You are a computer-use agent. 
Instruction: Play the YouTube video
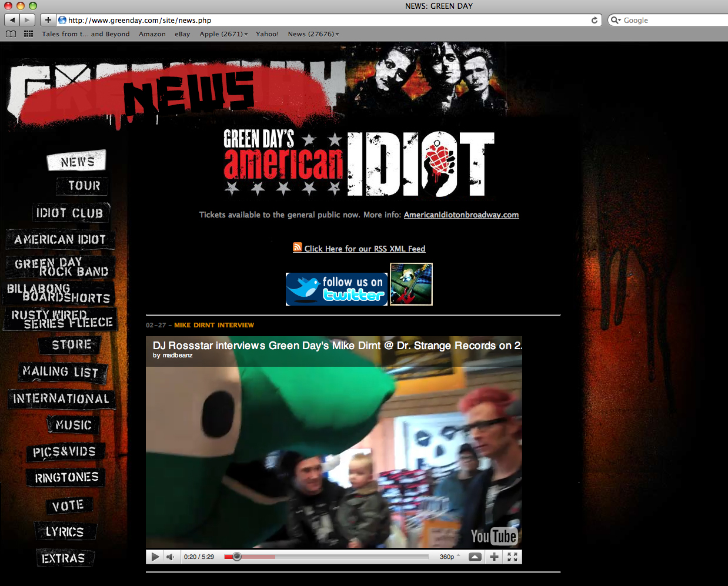[155, 557]
